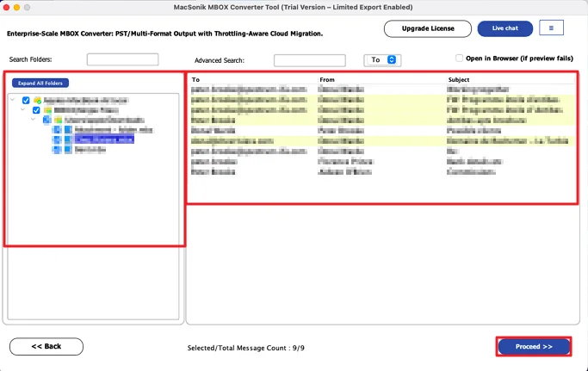Open the "To" search field dropdown

pyautogui.click(x=382, y=60)
